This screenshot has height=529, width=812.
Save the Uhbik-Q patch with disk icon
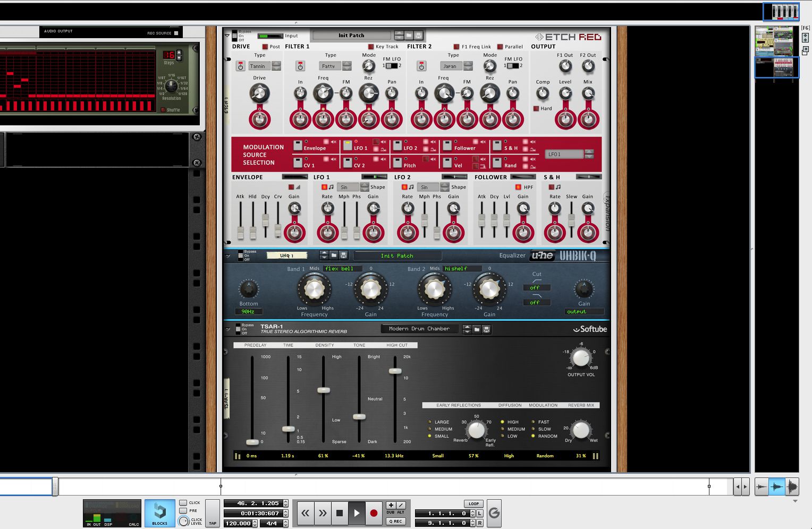(x=343, y=255)
